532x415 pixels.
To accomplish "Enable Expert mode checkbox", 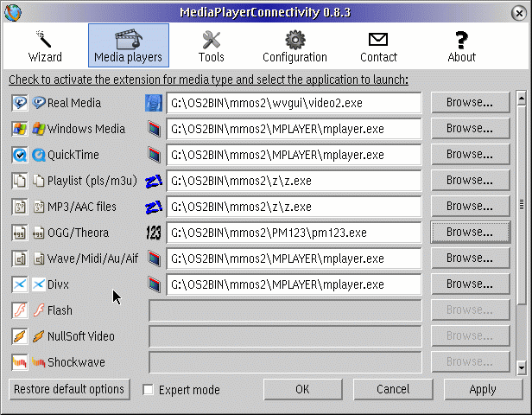I will [x=149, y=390].
